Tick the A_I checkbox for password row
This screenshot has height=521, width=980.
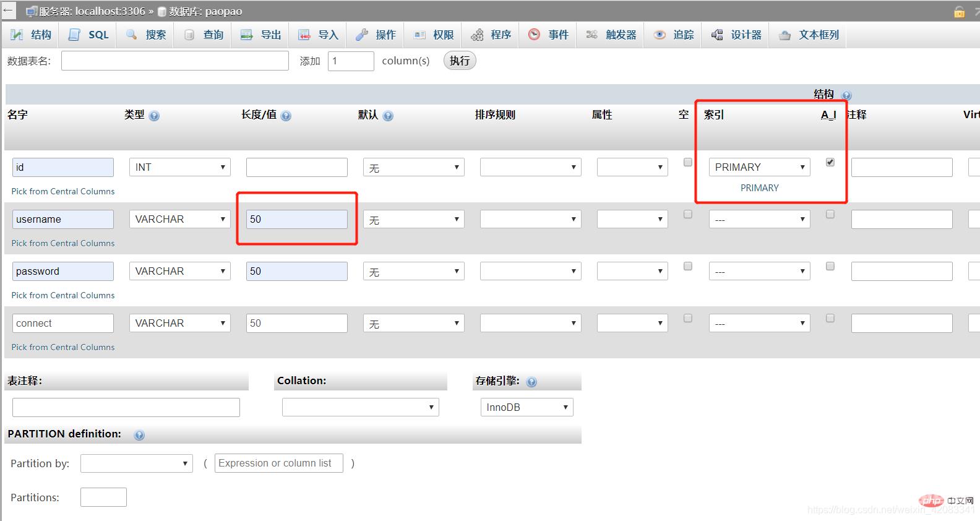[x=830, y=266]
